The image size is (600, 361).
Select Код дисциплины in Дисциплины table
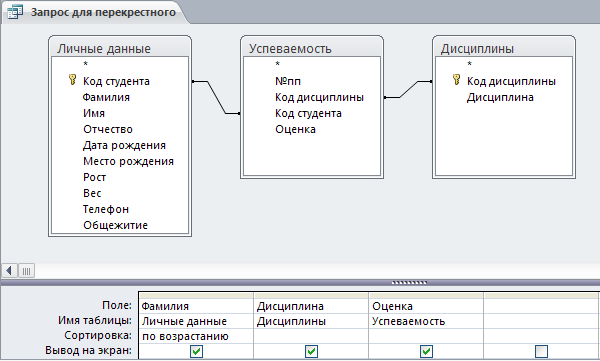tap(512, 81)
